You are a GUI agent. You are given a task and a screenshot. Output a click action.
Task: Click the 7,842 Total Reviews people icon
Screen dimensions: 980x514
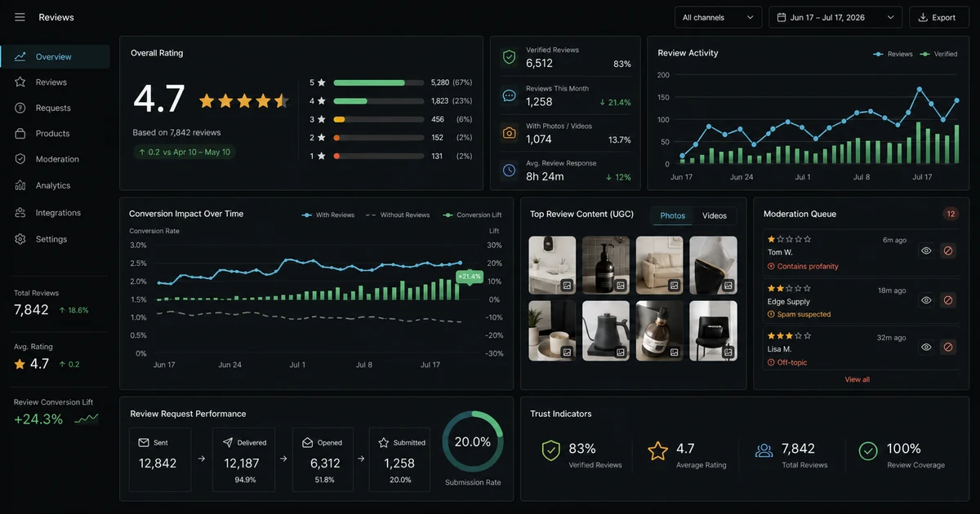[x=764, y=450]
